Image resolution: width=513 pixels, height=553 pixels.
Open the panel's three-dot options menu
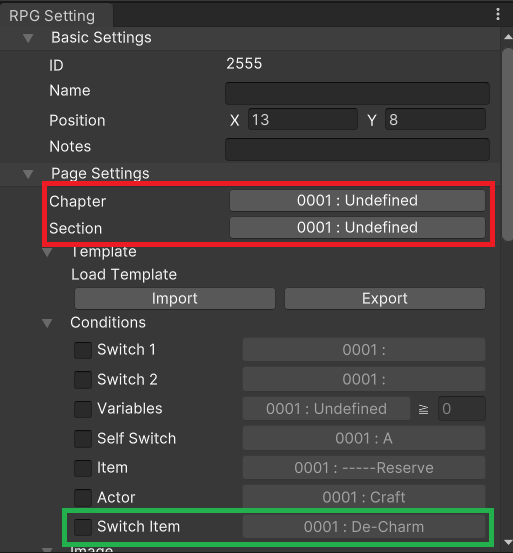tap(497, 14)
